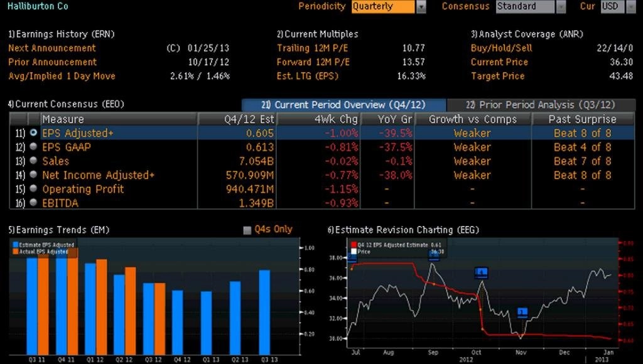Select the Net Income Adjusted+ radio button
The height and width of the screenshot is (364, 643).
click(x=33, y=174)
